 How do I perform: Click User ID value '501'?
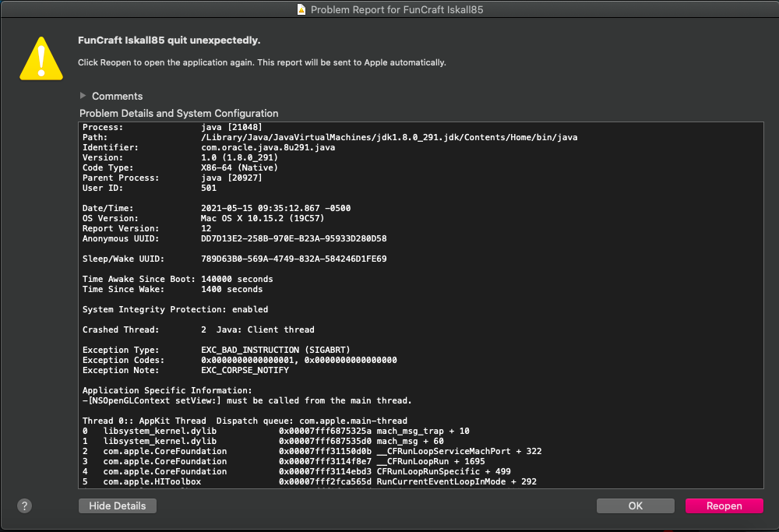209,188
